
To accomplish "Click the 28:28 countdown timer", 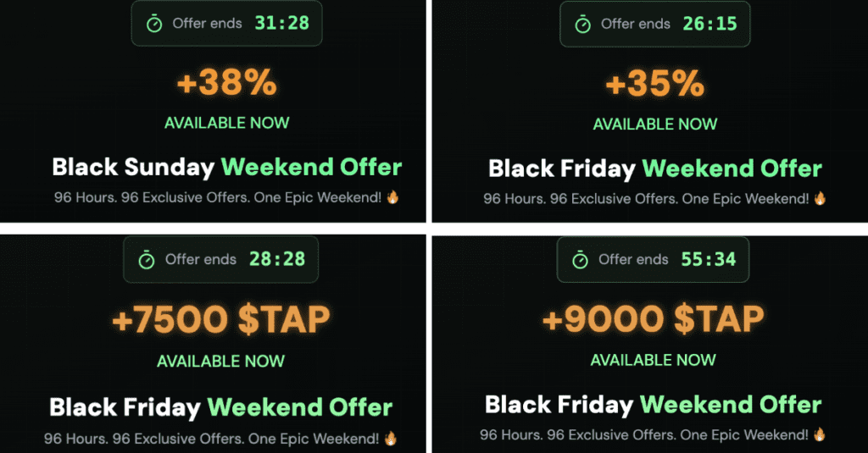I will (277, 259).
